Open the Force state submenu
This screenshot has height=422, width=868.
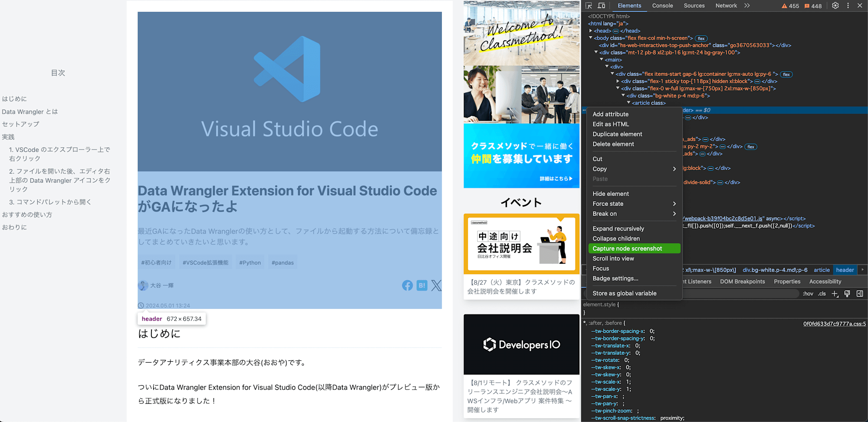(634, 204)
